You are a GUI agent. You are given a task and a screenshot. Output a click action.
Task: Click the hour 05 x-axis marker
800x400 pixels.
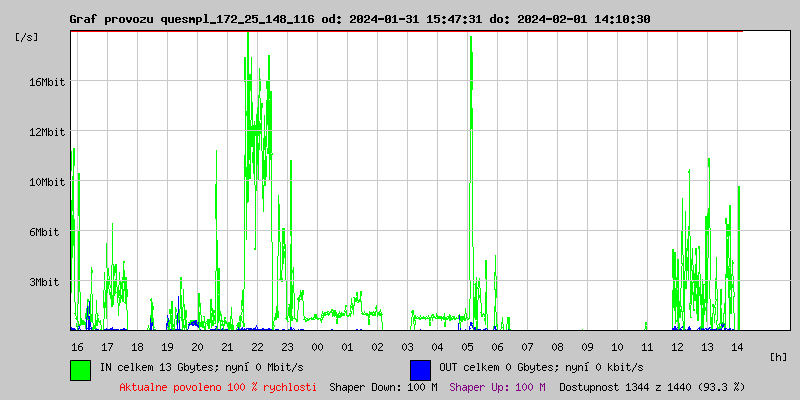coord(467,346)
